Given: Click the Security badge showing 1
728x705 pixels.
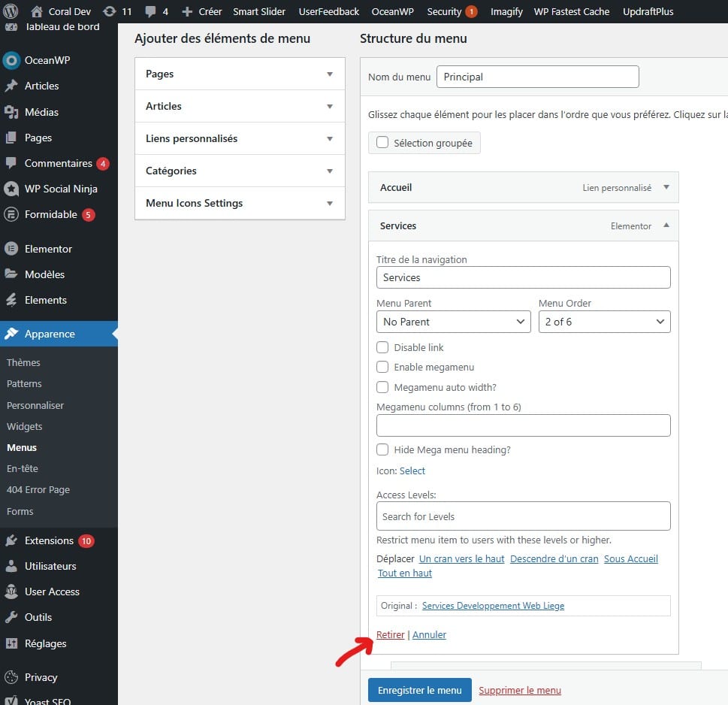Looking at the screenshot, I should click(471, 11).
